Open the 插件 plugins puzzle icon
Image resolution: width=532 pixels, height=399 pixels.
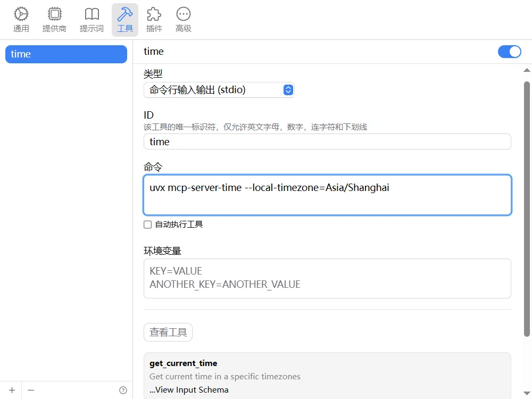point(154,20)
